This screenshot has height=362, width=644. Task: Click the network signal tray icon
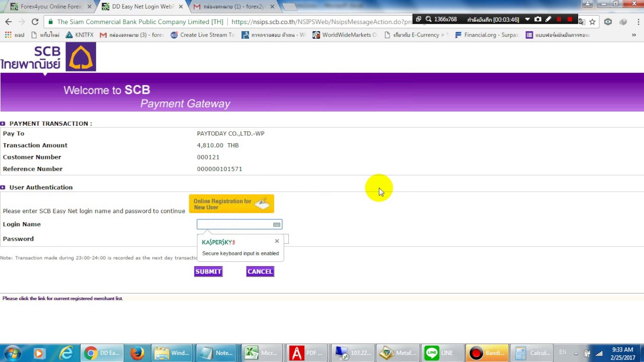point(599,353)
